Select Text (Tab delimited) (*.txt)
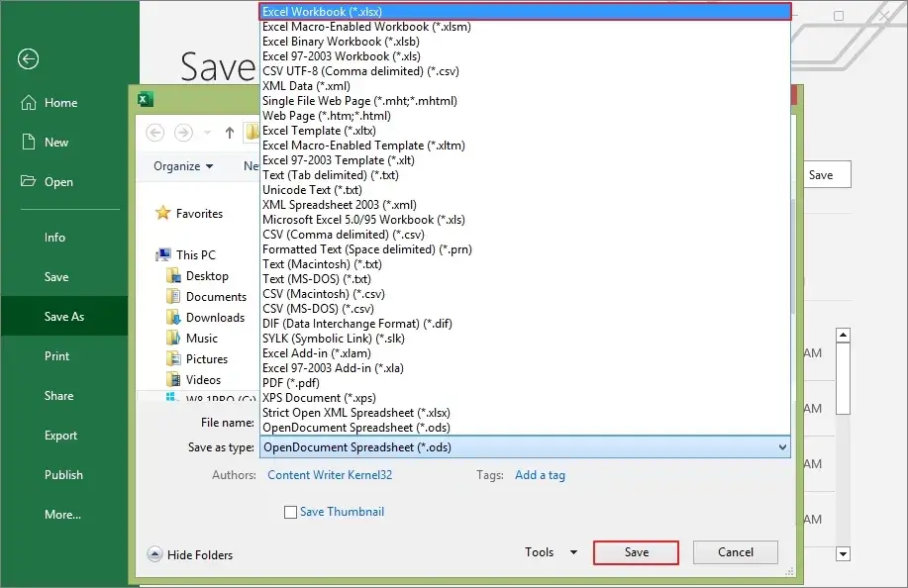Image resolution: width=908 pixels, height=588 pixels. click(525, 175)
